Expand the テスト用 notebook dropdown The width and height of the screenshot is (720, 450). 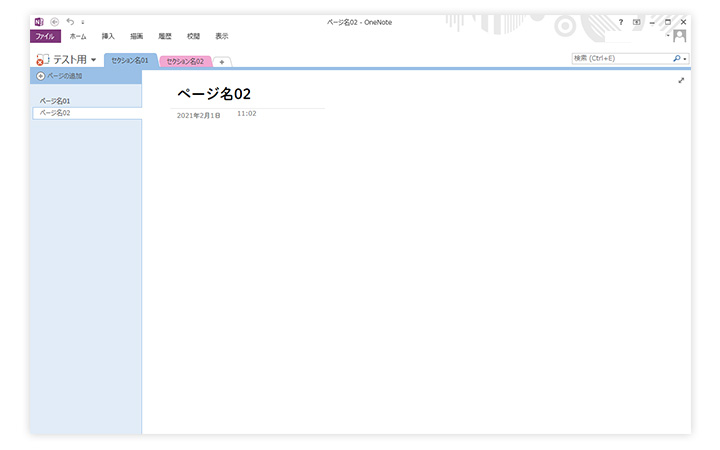(x=94, y=60)
